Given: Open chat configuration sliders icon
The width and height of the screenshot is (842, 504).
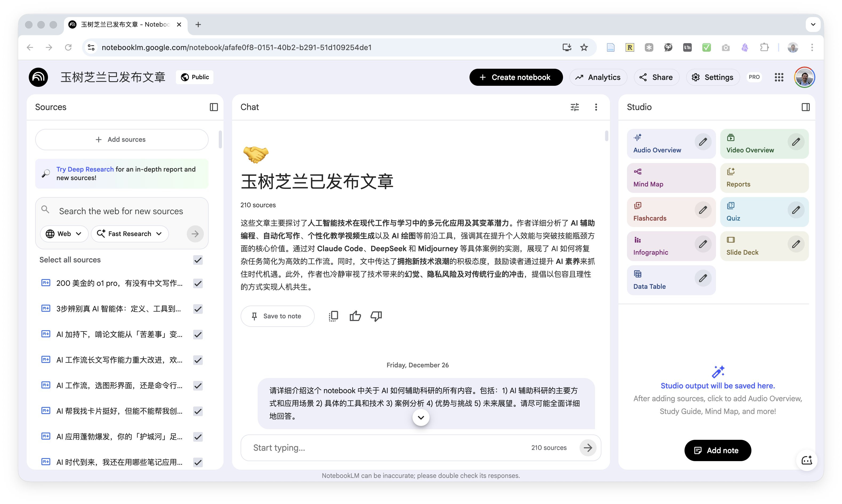Looking at the screenshot, I should coord(574,107).
